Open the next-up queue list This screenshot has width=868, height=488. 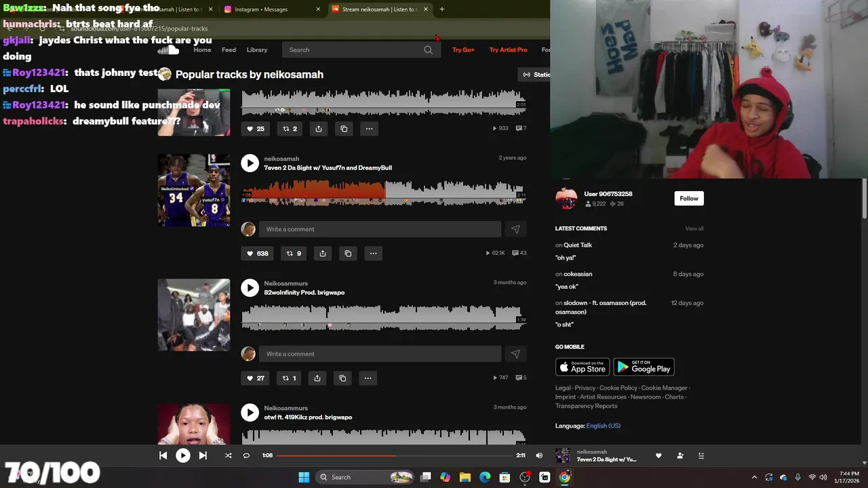(701, 455)
